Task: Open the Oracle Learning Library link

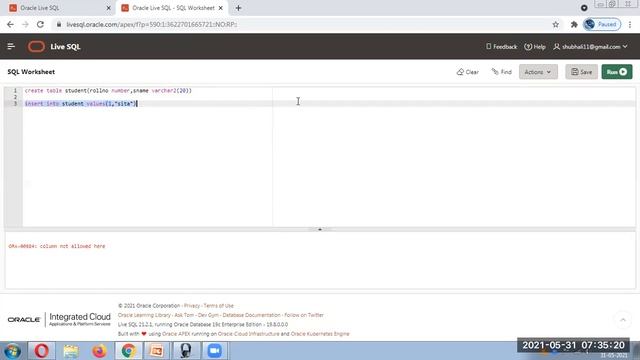Action: point(144,315)
